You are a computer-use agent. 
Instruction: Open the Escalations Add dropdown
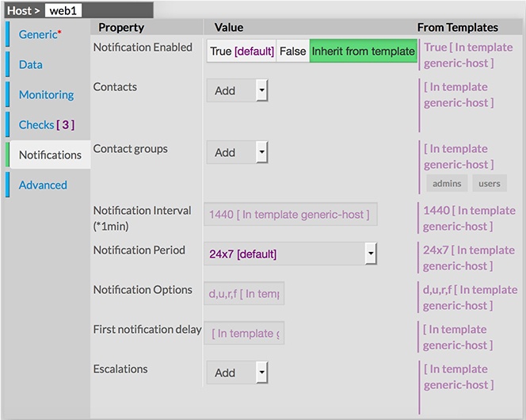238,372
